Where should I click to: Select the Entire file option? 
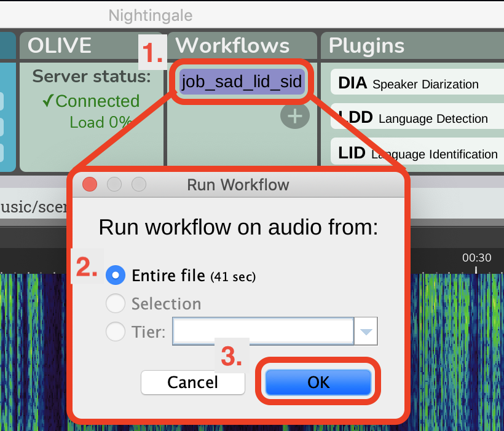click(116, 275)
